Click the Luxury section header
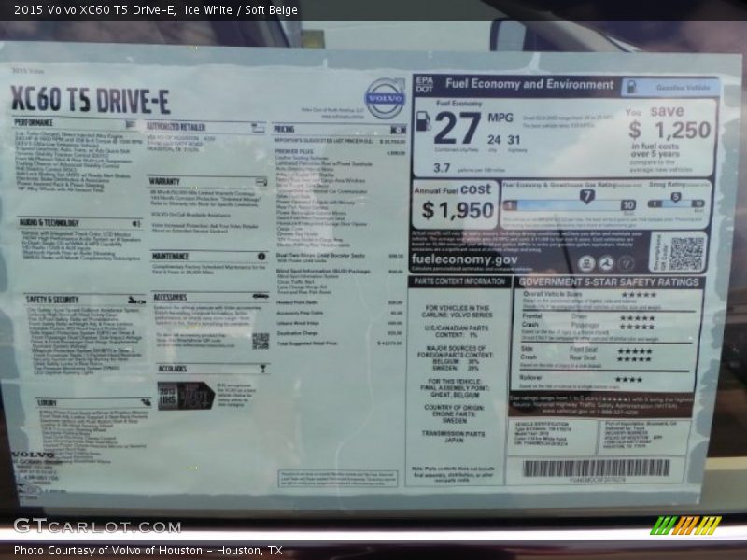This screenshot has width=747, height=560. pos(48,403)
